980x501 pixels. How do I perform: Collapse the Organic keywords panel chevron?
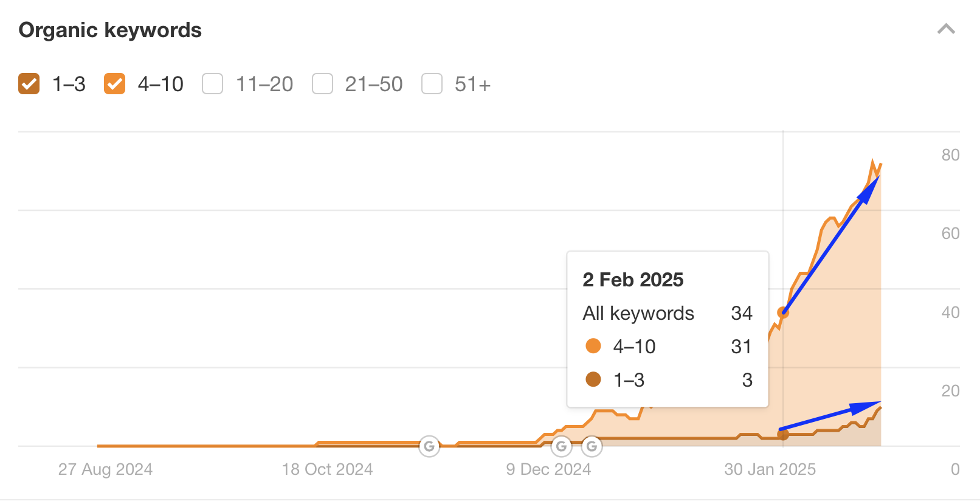(946, 29)
